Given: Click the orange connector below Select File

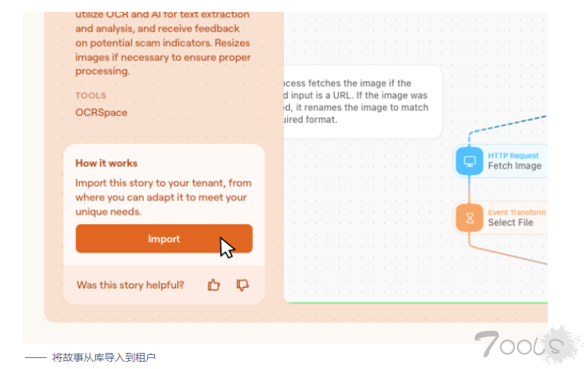Looking at the screenshot, I should (506, 253).
